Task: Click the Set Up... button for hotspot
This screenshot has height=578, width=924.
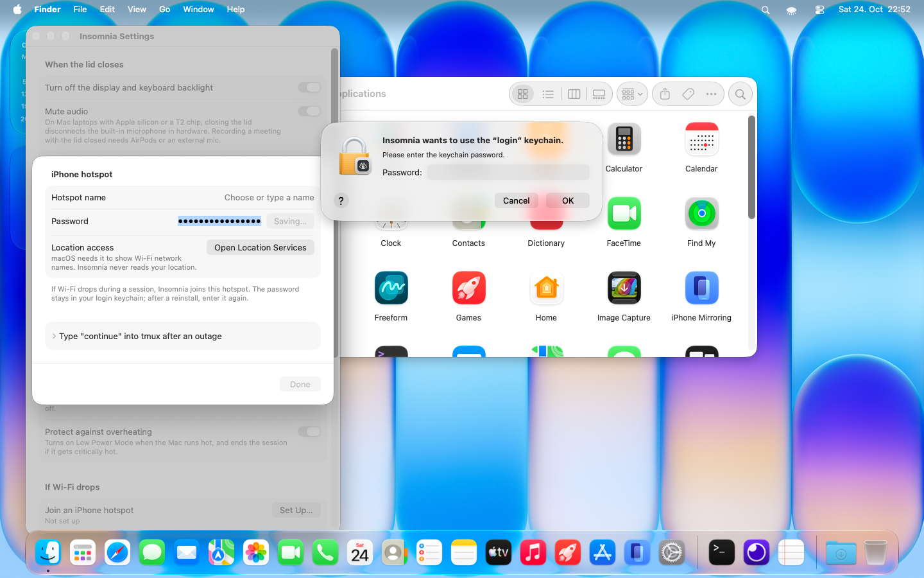Action: [296, 510]
